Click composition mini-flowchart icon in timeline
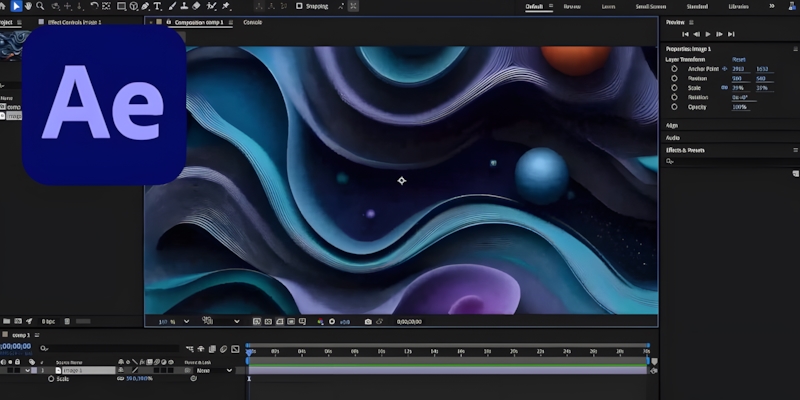 coord(190,349)
